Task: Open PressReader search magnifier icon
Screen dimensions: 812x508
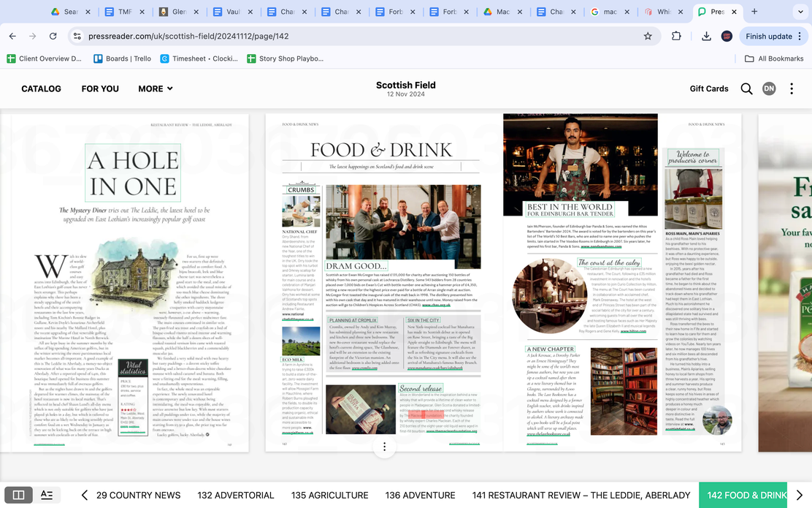Action: (746, 88)
